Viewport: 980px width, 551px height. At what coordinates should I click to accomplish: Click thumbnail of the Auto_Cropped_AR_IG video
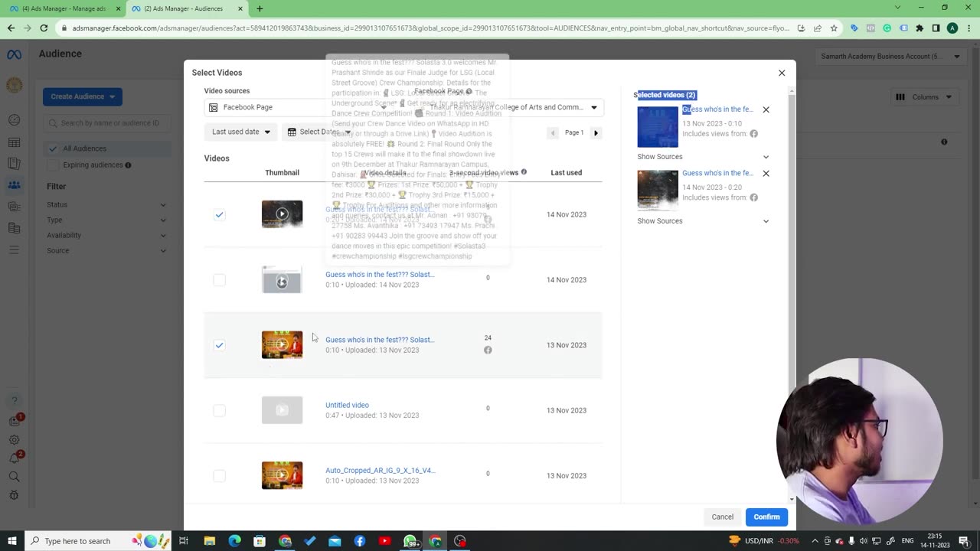282,475
